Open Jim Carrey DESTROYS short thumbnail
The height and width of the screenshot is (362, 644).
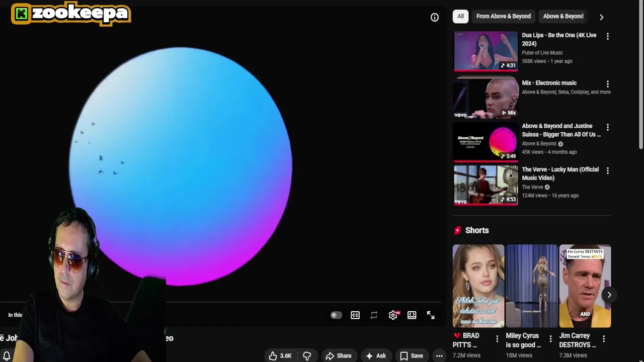[585, 286]
